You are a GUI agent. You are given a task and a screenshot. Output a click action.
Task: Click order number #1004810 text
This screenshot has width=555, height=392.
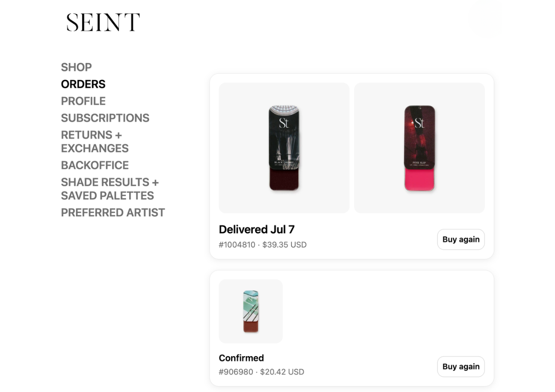pyautogui.click(x=237, y=245)
